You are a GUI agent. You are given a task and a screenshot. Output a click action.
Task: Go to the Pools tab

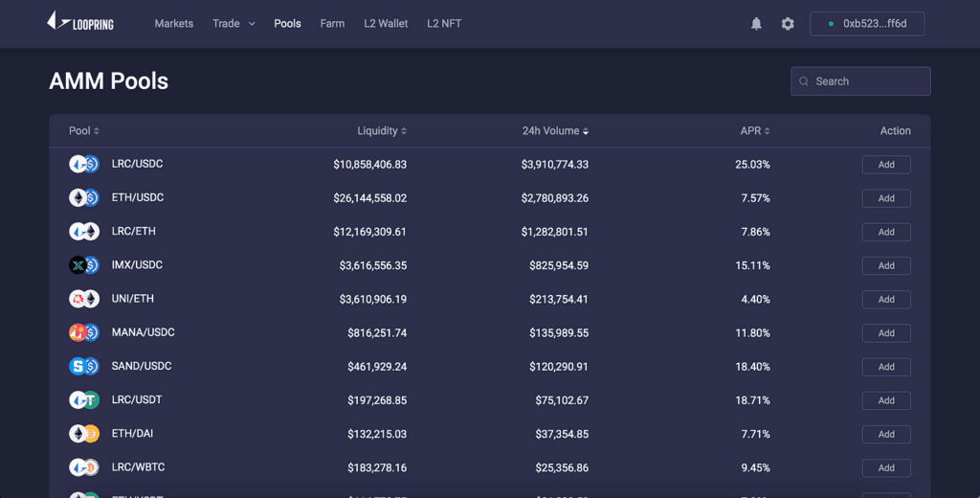click(287, 24)
